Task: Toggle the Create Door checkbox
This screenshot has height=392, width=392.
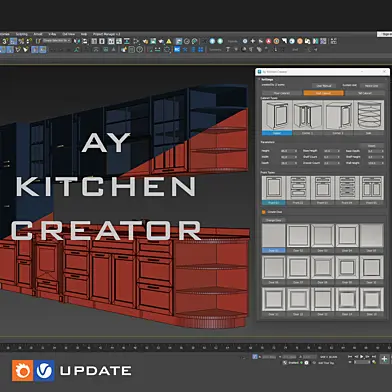Action: coord(264,212)
